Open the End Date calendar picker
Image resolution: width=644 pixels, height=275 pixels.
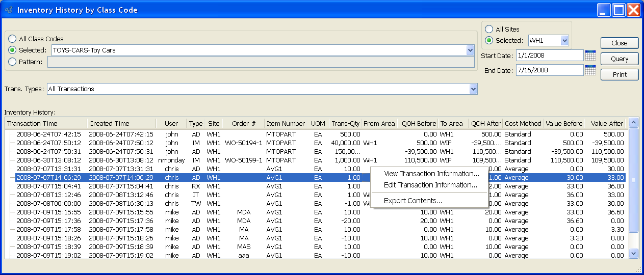coord(590,70)
